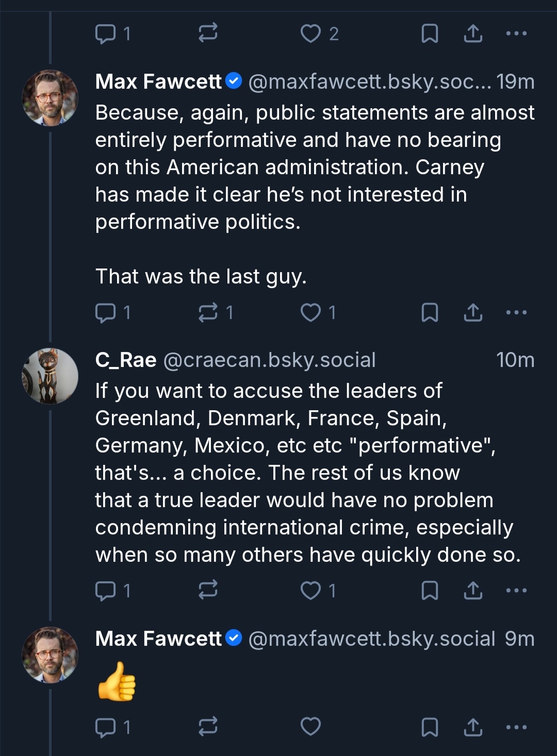Reply to C_Rae's post
This screenshot has height=756, width=557.
coord(106,590)
